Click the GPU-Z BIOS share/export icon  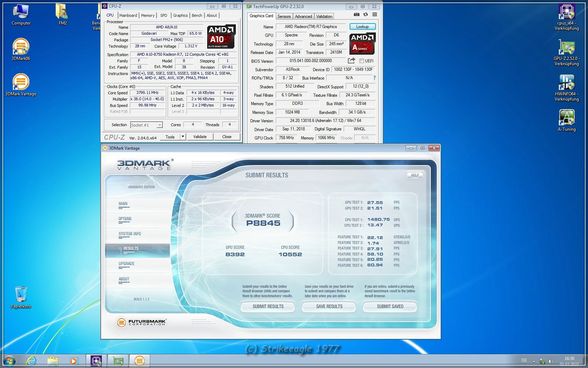tap(351, 61)
